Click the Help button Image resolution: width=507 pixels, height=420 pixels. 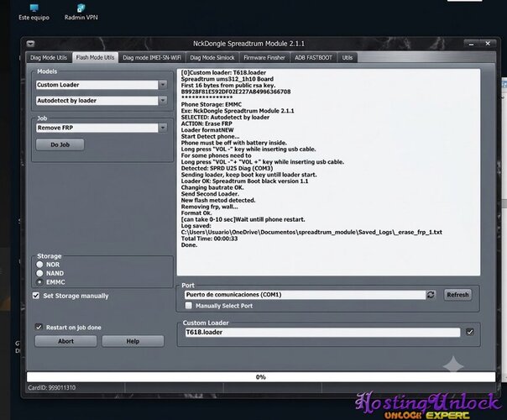[133, 341]
